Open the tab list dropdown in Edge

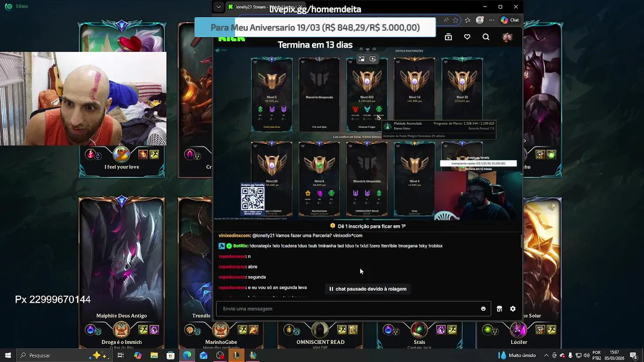[x=218, y=7]
